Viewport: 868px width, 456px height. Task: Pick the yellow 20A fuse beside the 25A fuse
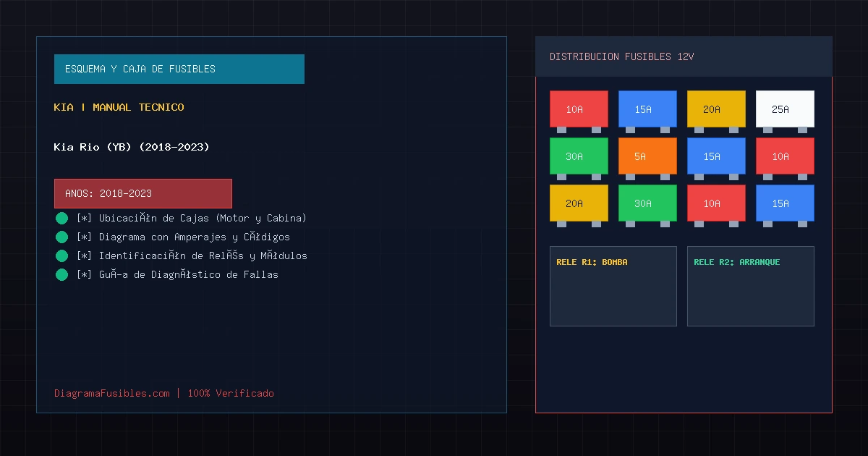716,109
